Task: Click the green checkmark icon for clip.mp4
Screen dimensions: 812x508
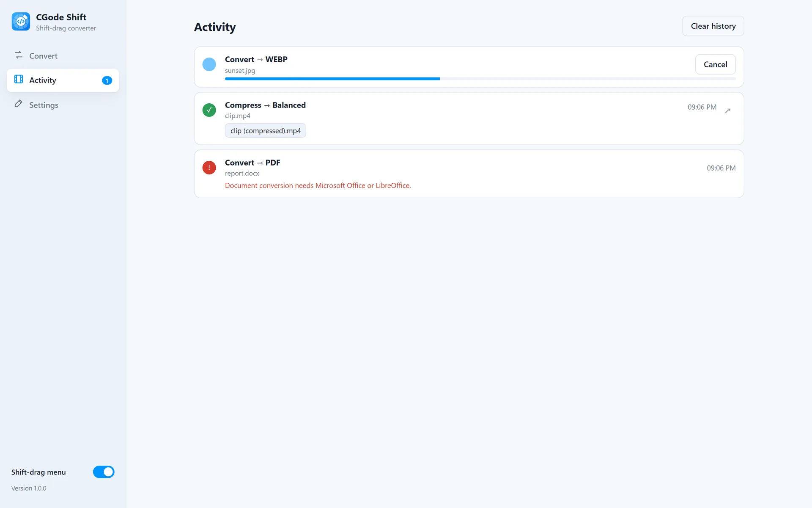Action: click(209, 110)
